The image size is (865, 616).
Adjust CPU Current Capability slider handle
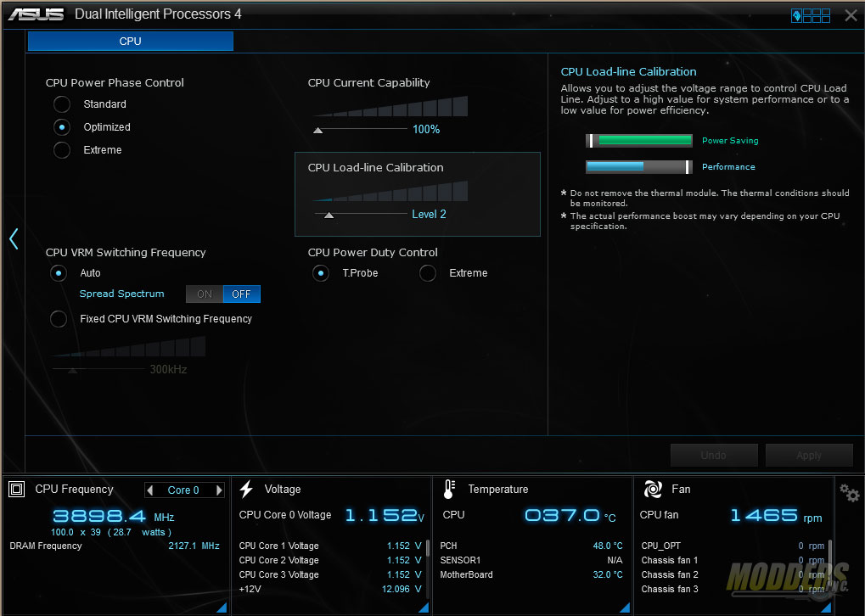[x=317, y=130]
